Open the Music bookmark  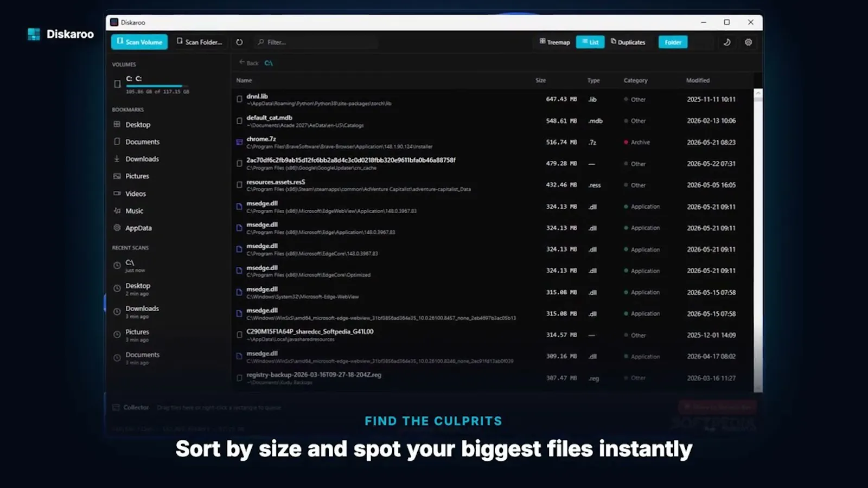134,211
